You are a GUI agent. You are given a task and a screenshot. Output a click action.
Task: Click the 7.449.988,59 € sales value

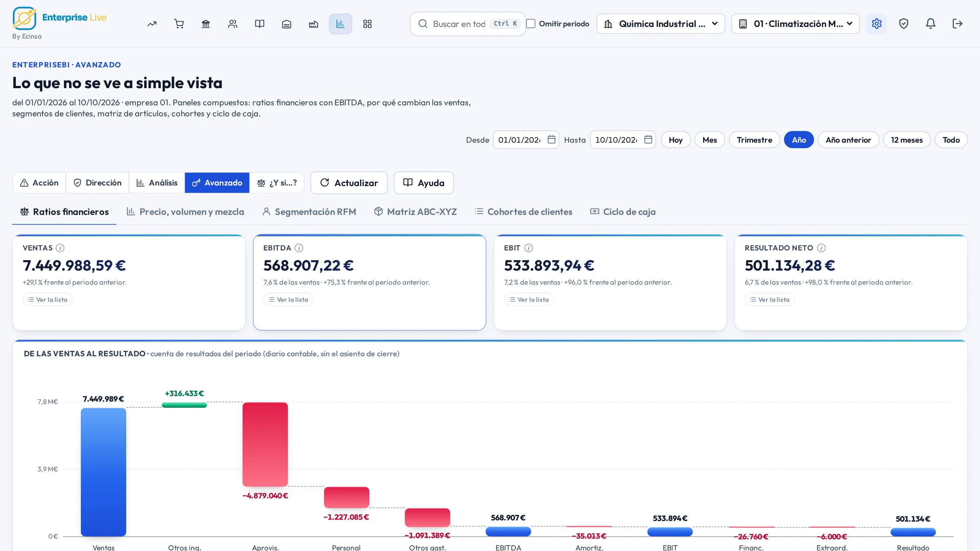(x=74, y=265)
